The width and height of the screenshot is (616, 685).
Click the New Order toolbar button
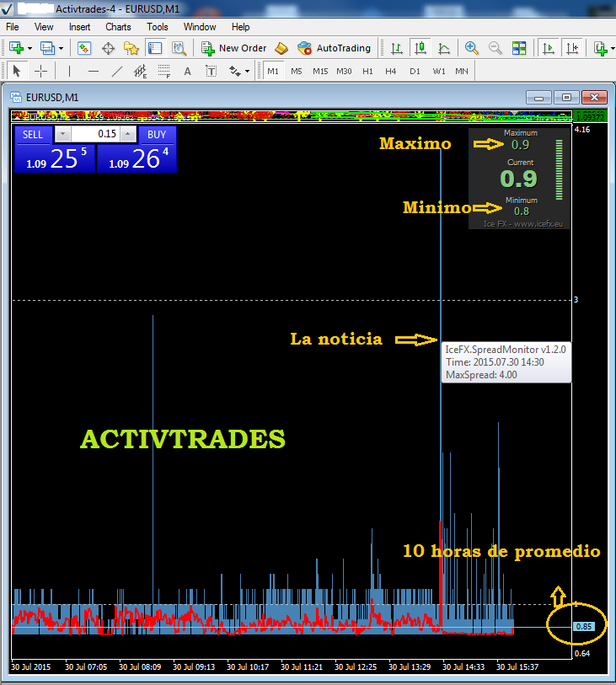tap(234, 48)
